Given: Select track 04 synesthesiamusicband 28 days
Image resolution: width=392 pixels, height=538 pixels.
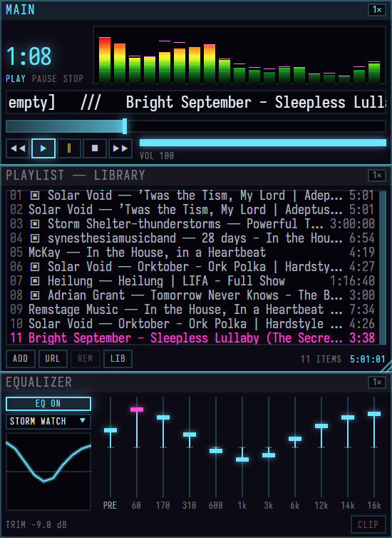Looking at the screenshot, I should coord(192,238).
